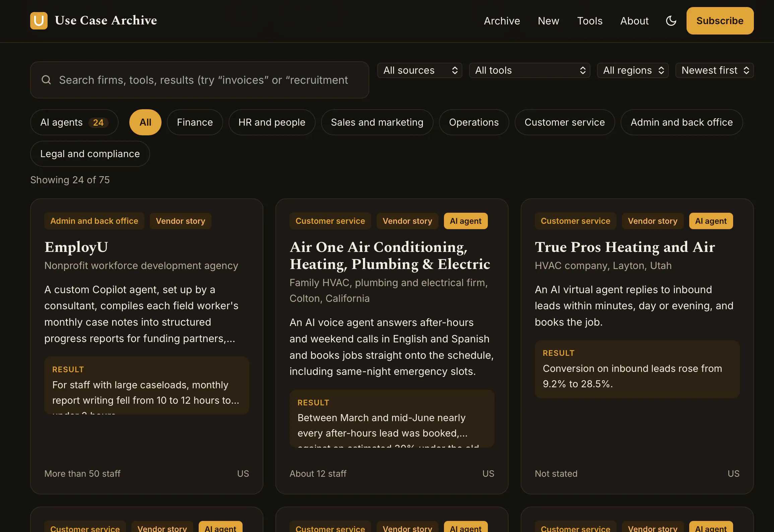Select the Customer service category chip
Viewport: 774px width, 532px height.
pos(565,122)
